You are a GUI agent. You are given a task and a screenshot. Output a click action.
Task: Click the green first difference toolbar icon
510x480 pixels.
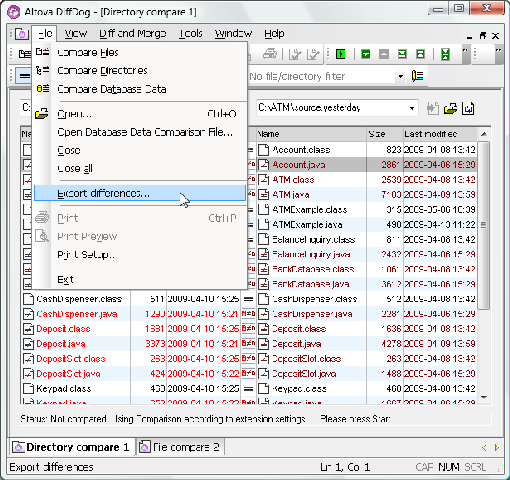[421, 54]
